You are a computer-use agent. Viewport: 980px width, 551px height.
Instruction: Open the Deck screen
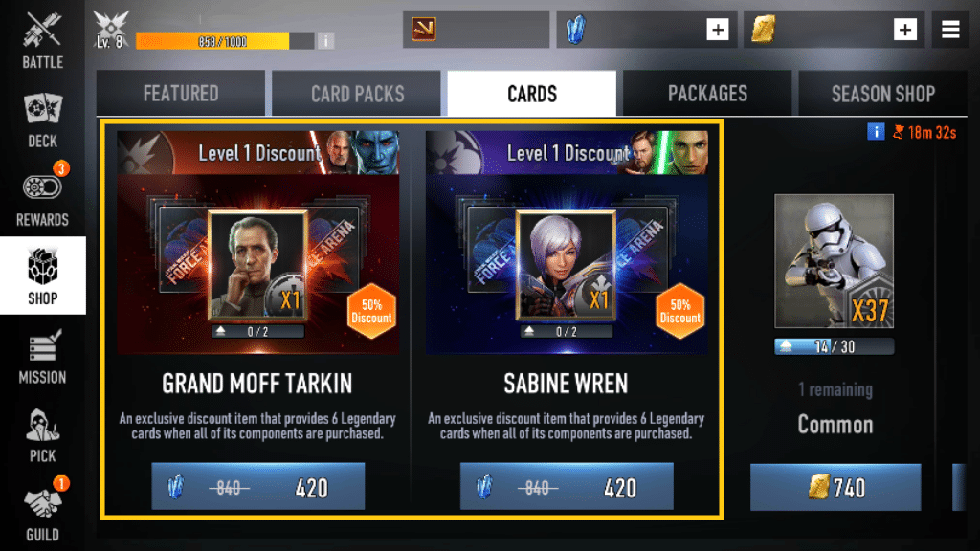tap(42, 120)
